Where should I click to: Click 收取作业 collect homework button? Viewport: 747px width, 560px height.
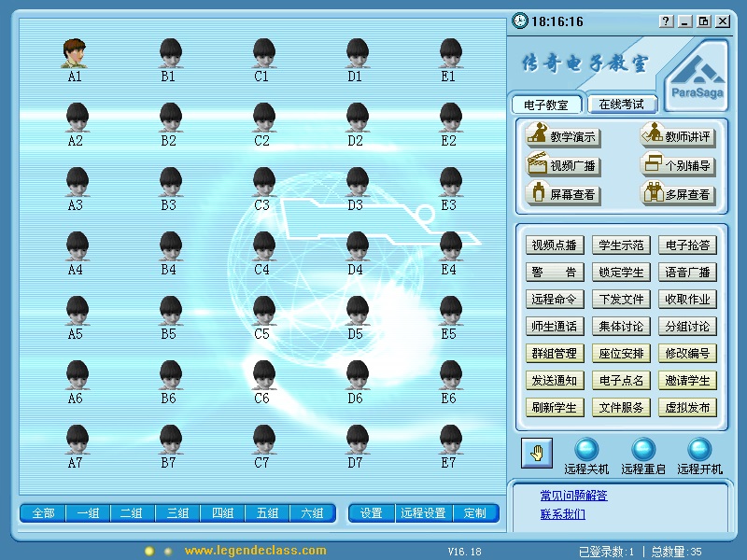[x=687, y=299]
